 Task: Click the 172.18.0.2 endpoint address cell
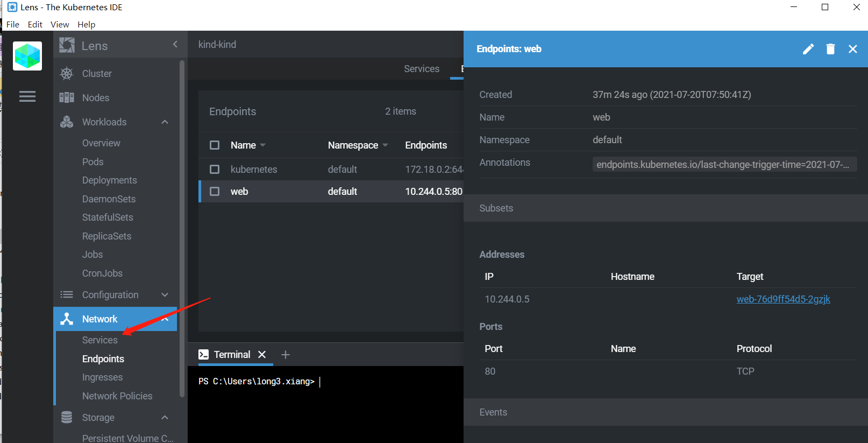tap(434, 169)
